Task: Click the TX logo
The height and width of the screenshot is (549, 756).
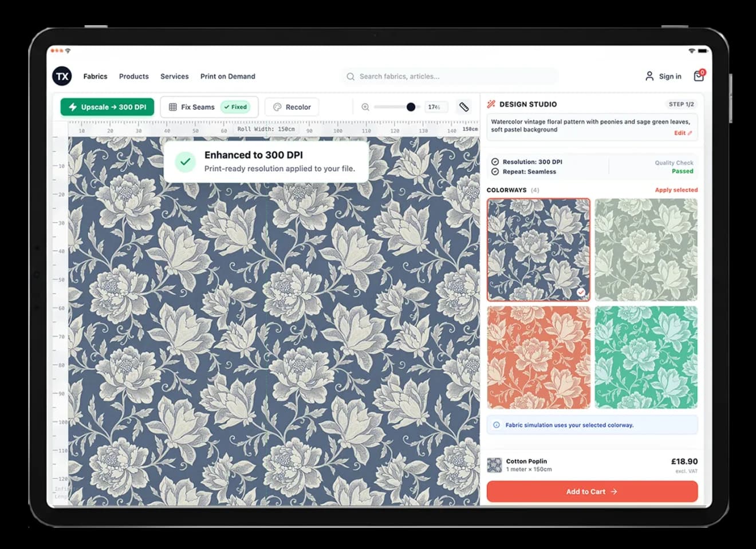Action: click(61, 76)
